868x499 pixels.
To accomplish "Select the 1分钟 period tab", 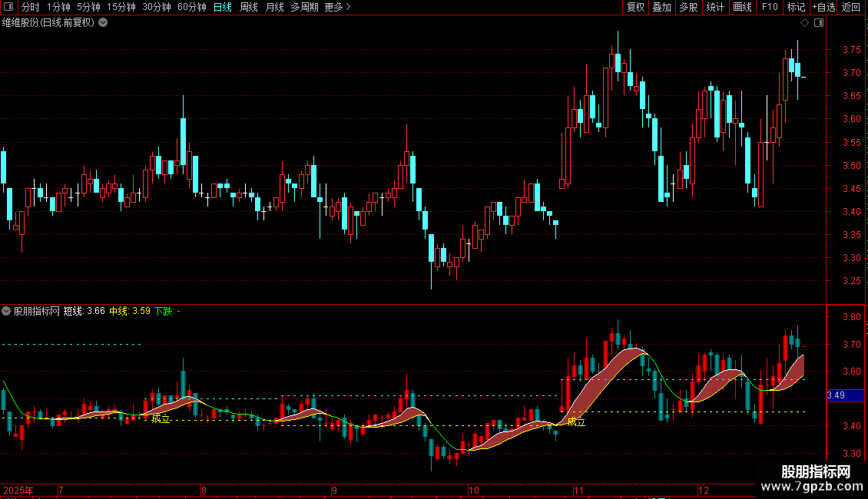I will (58, 7).
